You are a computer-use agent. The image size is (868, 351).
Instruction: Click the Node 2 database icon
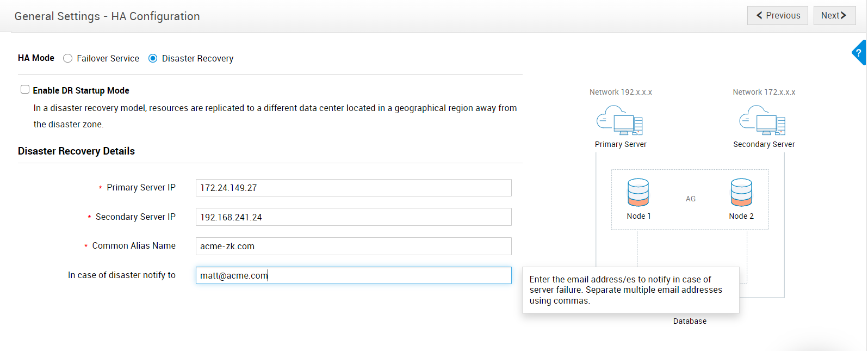741,193
